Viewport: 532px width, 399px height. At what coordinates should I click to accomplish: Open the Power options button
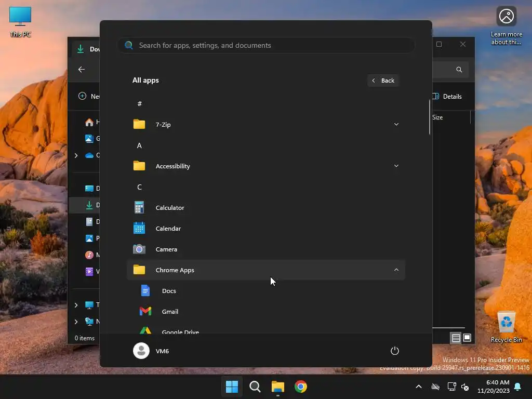click(395, 351)
